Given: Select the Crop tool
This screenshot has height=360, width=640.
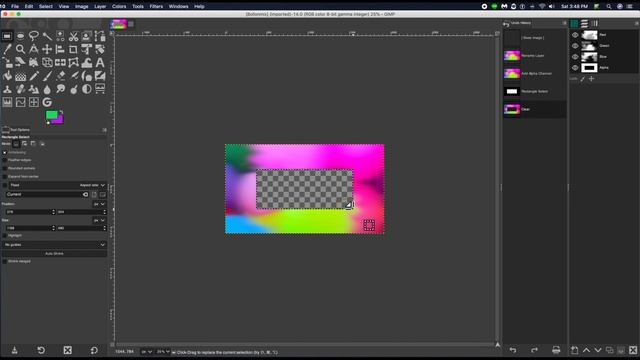Looking at the screenshot, I should tap(73, 49).
